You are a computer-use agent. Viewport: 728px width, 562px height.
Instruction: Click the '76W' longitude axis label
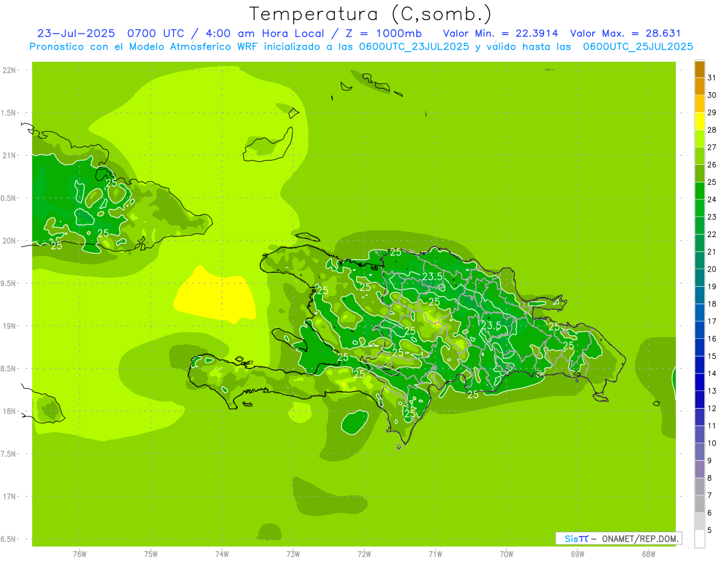pyautogui.click(x=79, y=554)
